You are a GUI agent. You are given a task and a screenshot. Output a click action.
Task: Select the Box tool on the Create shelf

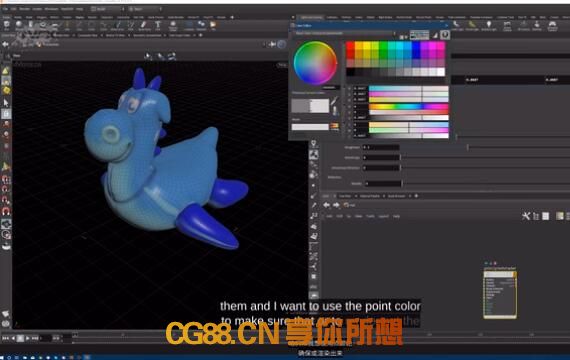pyautogui.click(x=7, y=25)
